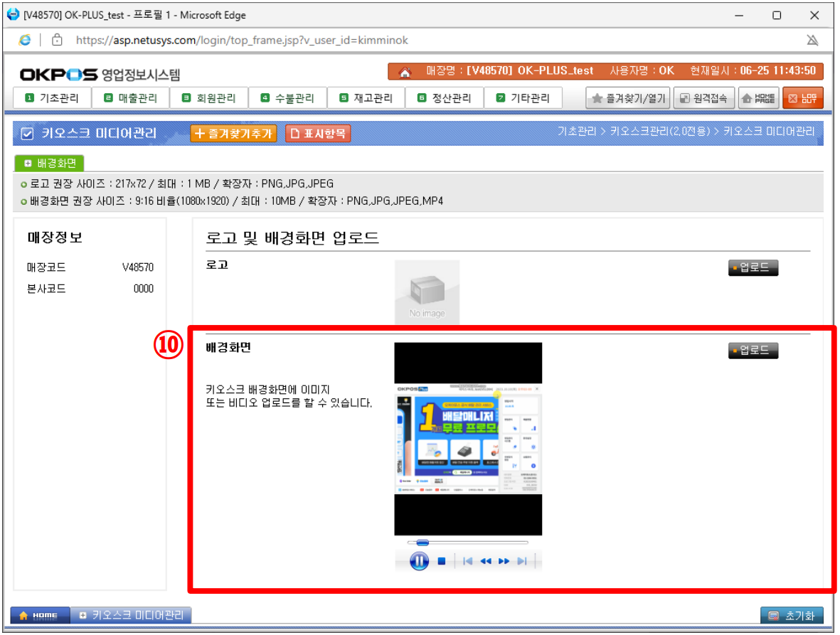
Task: Click the 업로드 button for 로고
Action: coord(753,268)
